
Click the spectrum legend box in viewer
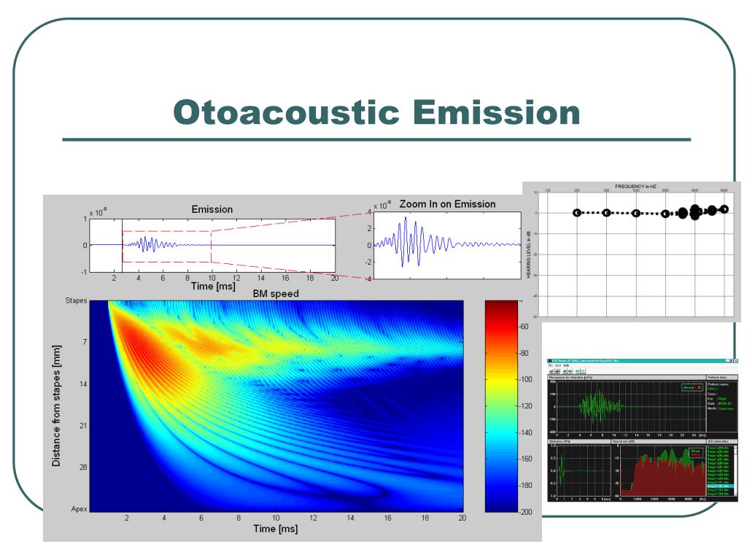(695, 452)
